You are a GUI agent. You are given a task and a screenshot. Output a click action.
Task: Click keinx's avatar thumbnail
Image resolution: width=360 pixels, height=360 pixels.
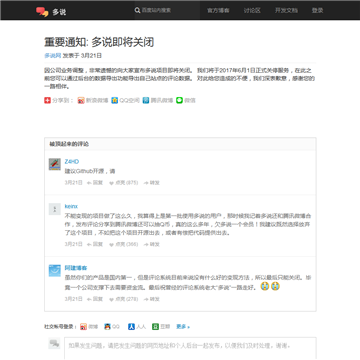coord(55,209)
